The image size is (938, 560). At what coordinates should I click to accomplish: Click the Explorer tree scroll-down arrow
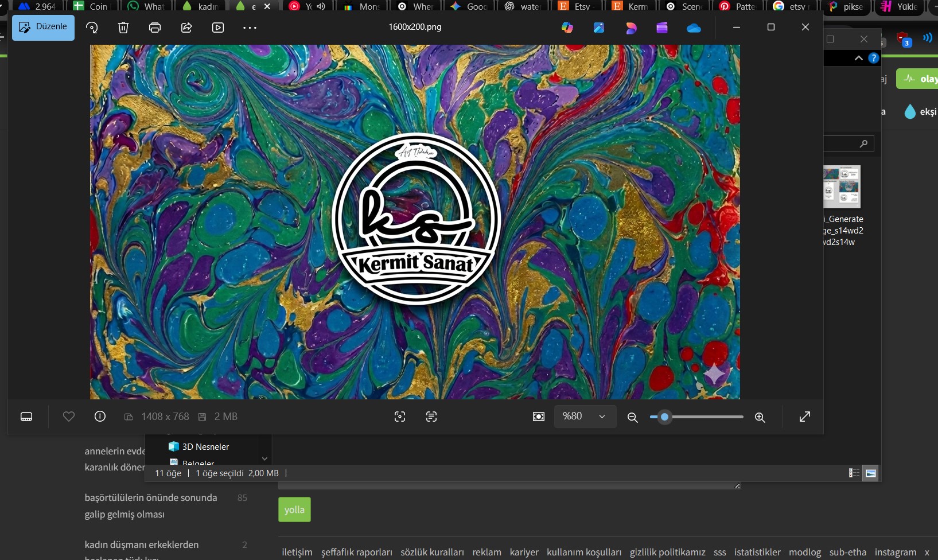click(x=264, y=458)
